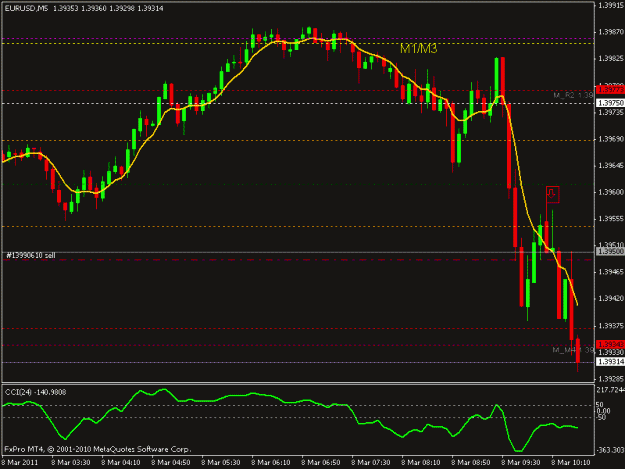Click the 1.39645 price scale value

(611, 165)
